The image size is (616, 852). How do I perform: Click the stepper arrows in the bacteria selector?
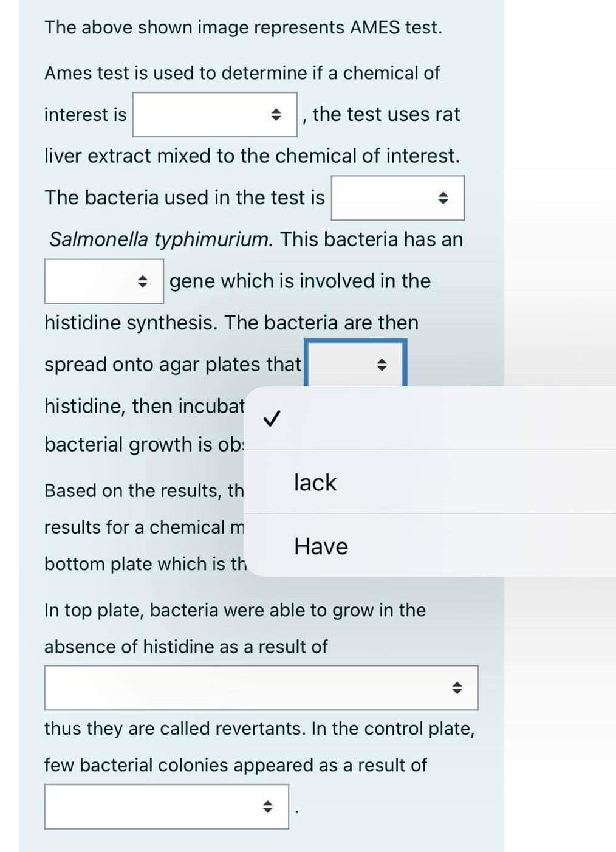tap(444, 198)
